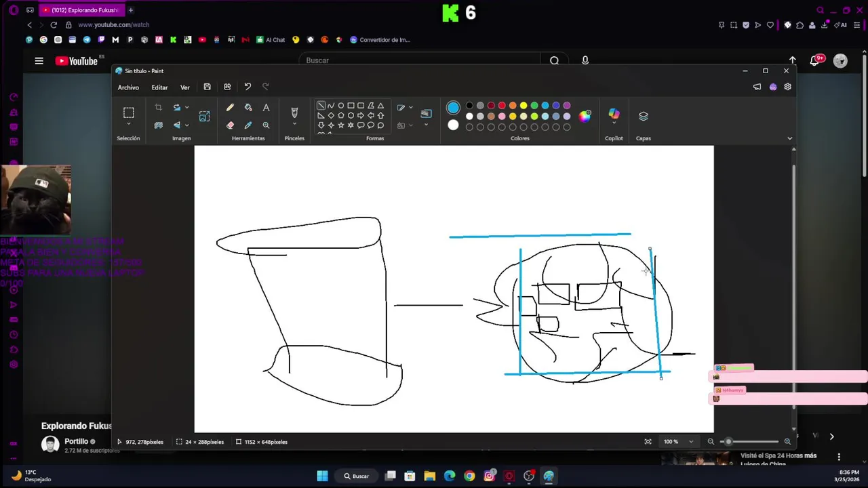This screenshot has width=868, height=488.
Task: Select the Color picker eyedropper tool
Action: 248,125
